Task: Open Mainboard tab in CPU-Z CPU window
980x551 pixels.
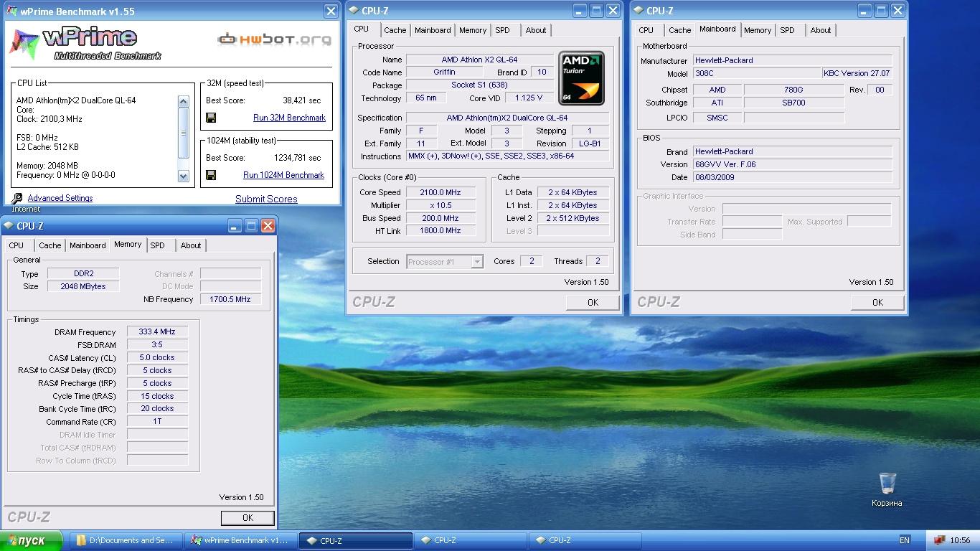Action: tap(433, 30)
